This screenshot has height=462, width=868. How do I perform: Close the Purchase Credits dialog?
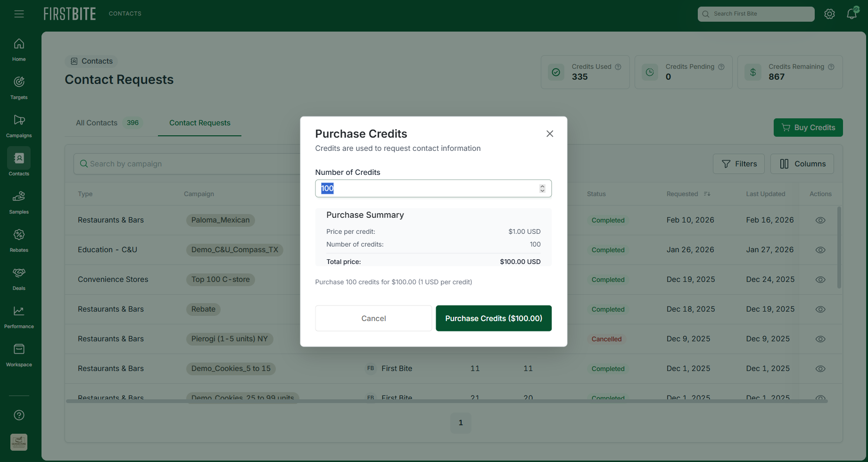pos(550,134)
